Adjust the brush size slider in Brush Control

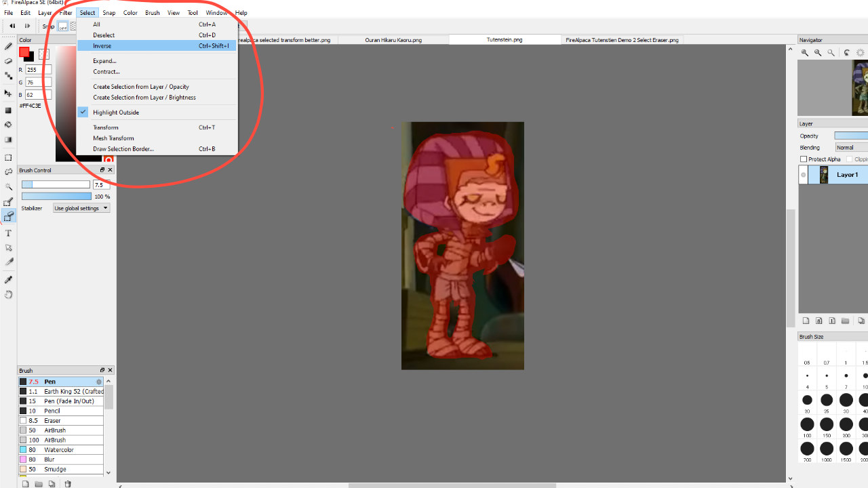coord(56,184)
